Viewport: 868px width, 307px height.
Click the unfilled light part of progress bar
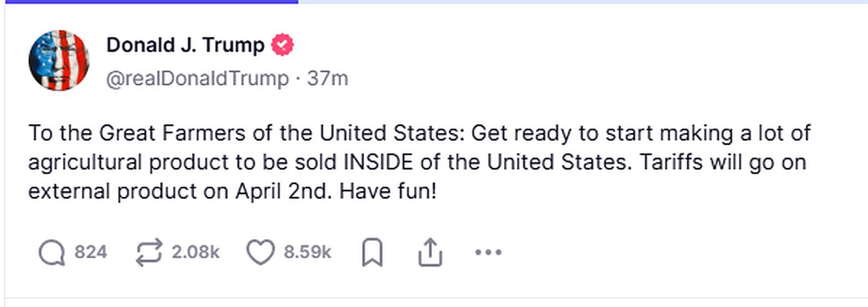[x=581, y=2]
